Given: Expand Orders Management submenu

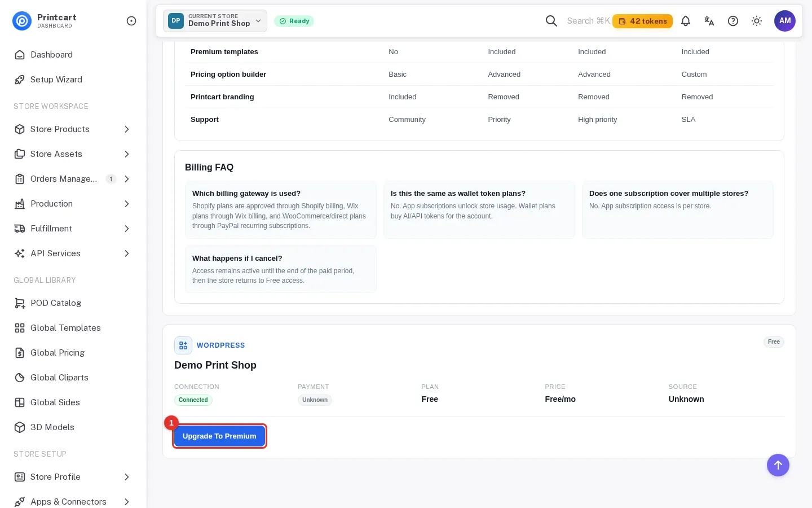Looking at the screenshot, I should click(73, 179).
